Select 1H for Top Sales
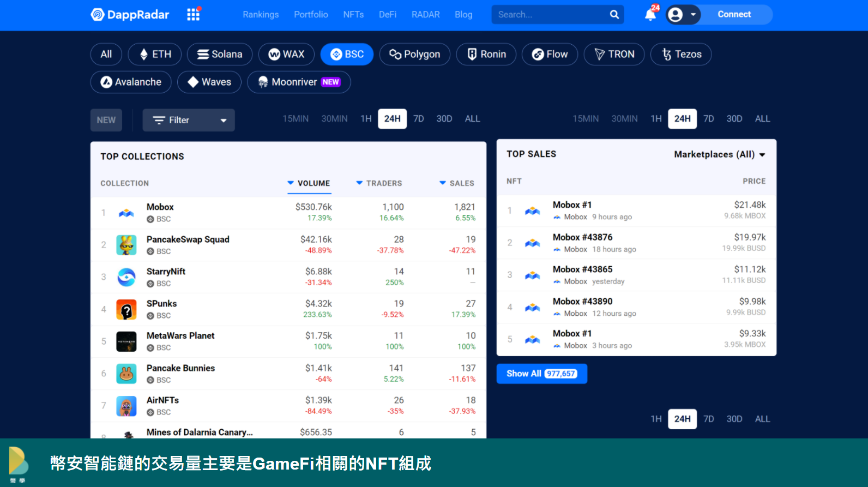 [x=656, y=119]
